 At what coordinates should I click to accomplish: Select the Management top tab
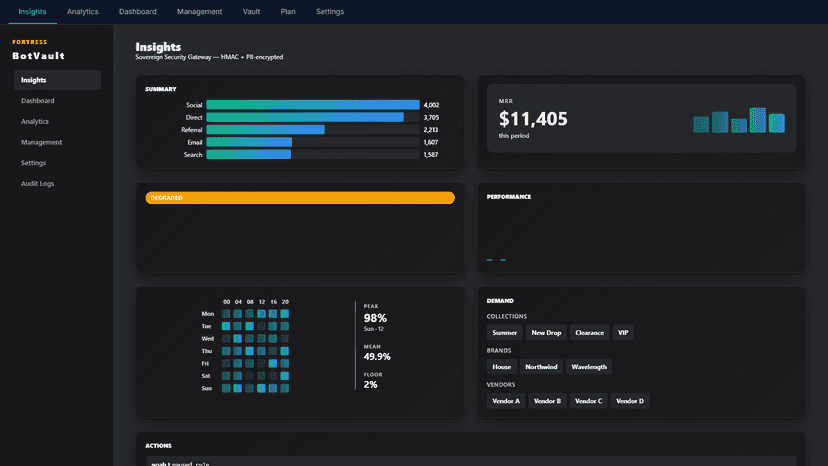199,12
